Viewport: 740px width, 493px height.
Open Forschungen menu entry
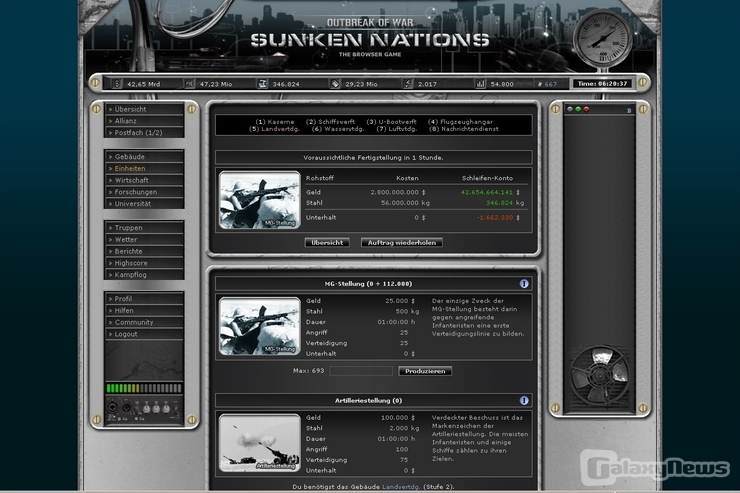144,192
